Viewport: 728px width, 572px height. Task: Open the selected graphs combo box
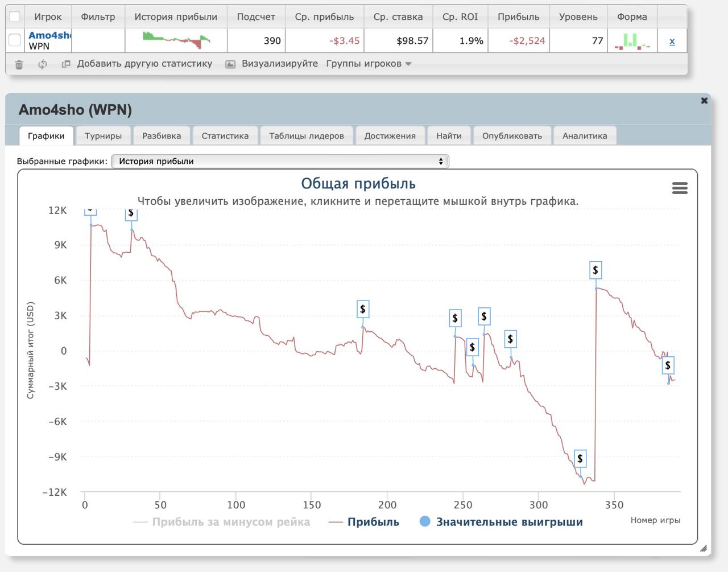click(280, 162)
